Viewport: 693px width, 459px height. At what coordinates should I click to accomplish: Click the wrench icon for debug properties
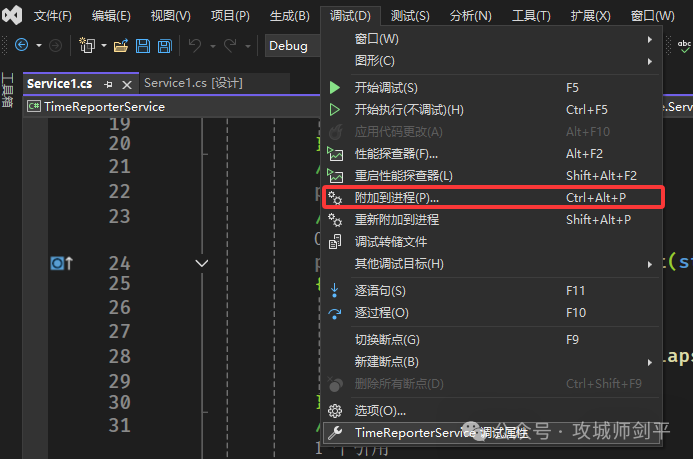click(335, 432)
